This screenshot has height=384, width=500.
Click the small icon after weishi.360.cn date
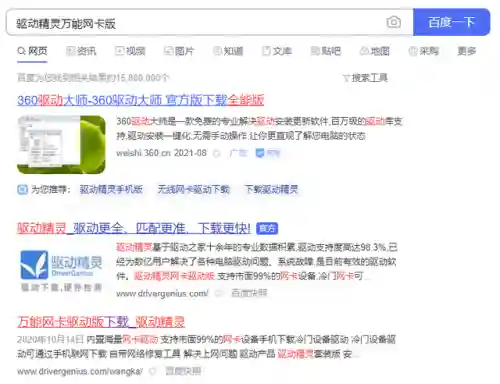pyautogui.click(x=217, y=153)
